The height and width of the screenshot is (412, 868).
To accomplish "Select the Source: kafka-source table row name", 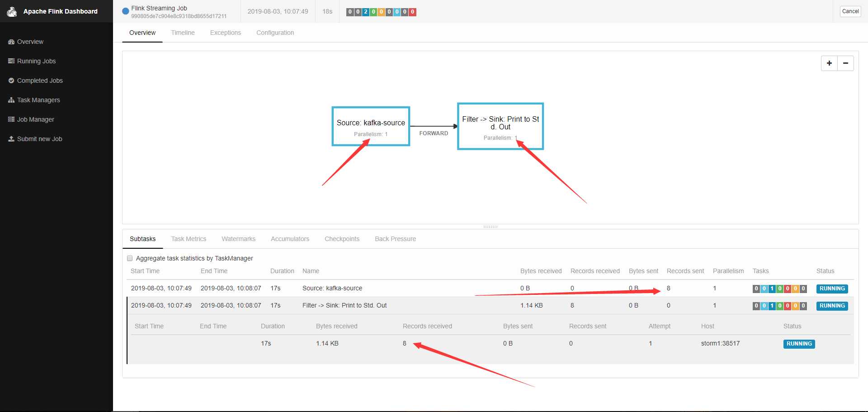I will (x=332, y=288).
